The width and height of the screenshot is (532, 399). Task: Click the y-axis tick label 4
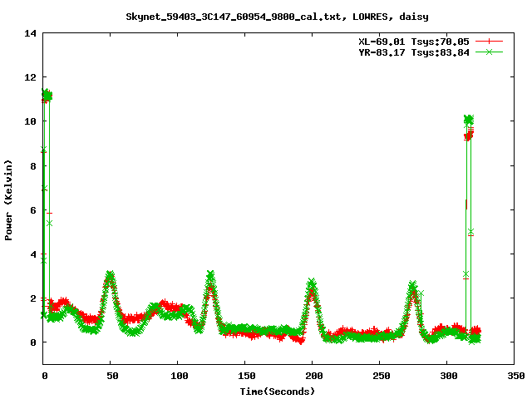point(33,254)
